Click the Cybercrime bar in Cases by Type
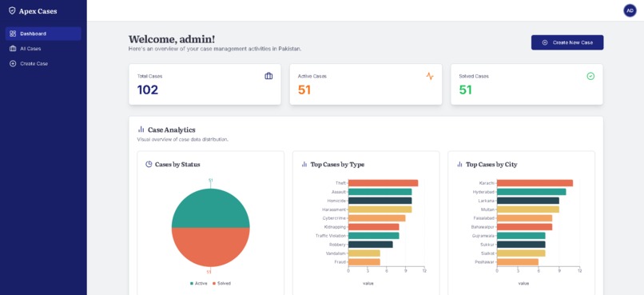Viewport: 644px width, 295px height. 376,218
